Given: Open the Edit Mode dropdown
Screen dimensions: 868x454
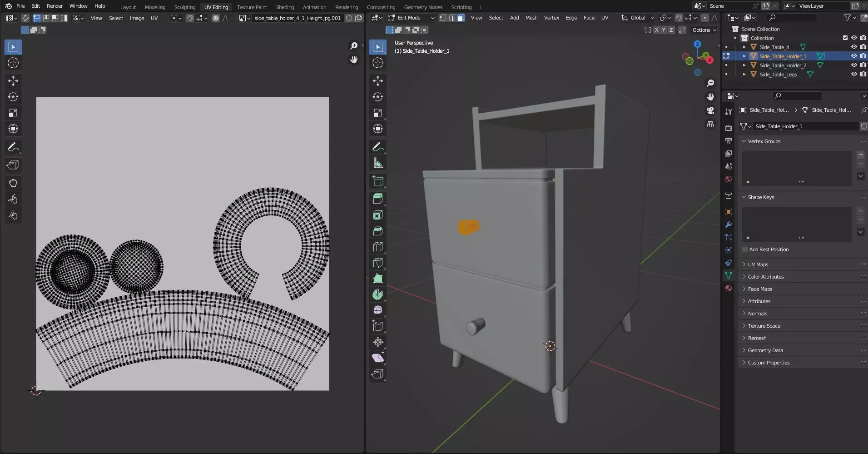Looking at the screenshot, I should point(411,18).
